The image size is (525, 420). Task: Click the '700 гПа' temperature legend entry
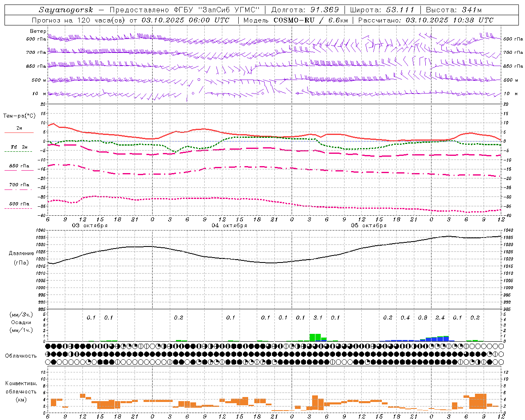click(x=19, y=185)
